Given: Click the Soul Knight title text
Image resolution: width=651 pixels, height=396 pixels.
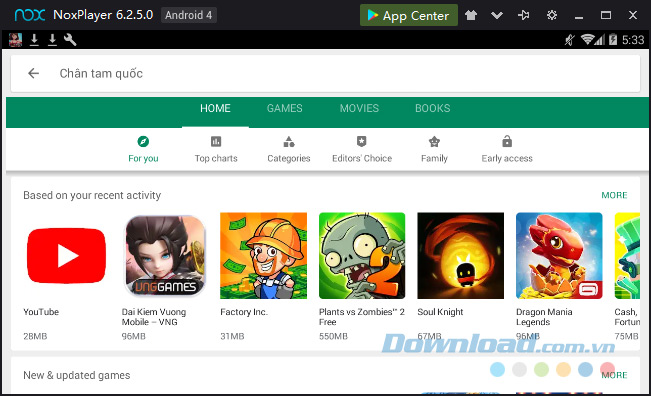Looking at the screenshot, I should 440,312.
